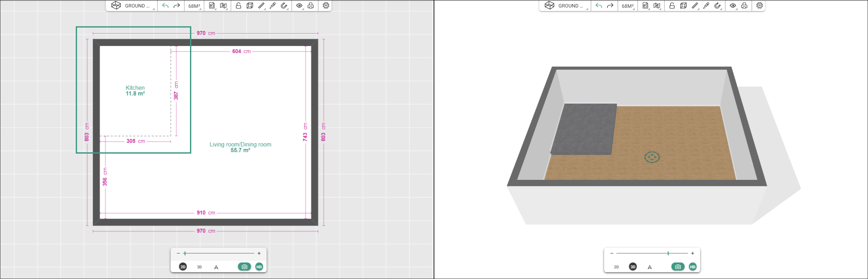
Task: Click the 3D wireframe cube icon in left toolbar
Action: click(250, 6)
